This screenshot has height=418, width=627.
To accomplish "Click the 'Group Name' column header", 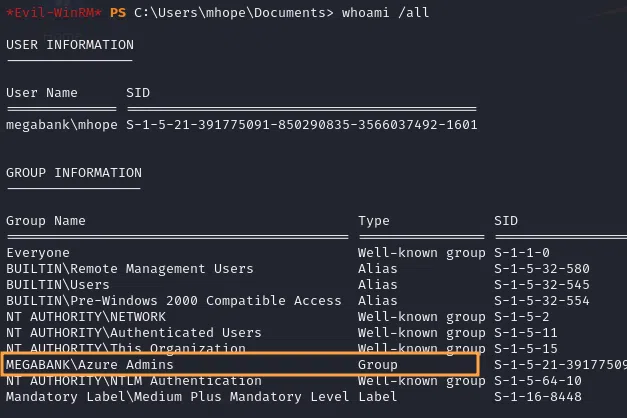I will 45,221.
